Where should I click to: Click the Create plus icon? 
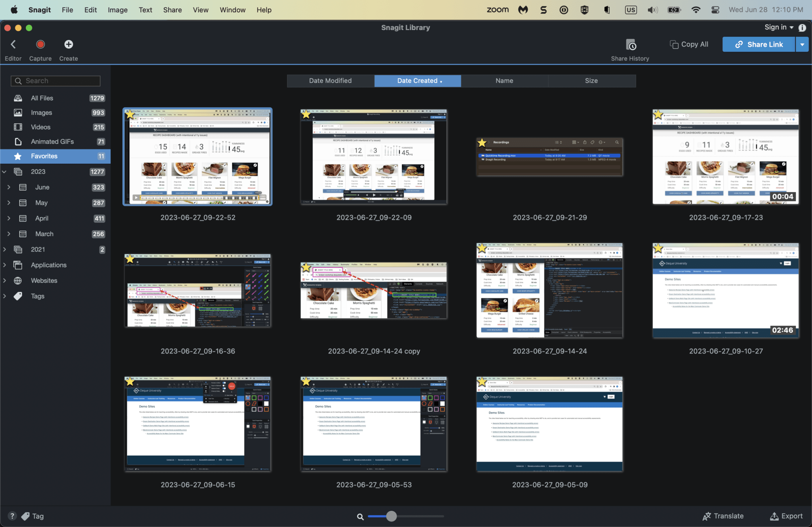click(68, 44)
